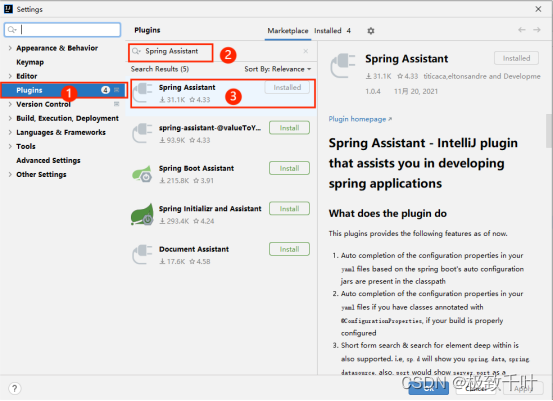Select Document Assistant plugin name

click(194, 249)
